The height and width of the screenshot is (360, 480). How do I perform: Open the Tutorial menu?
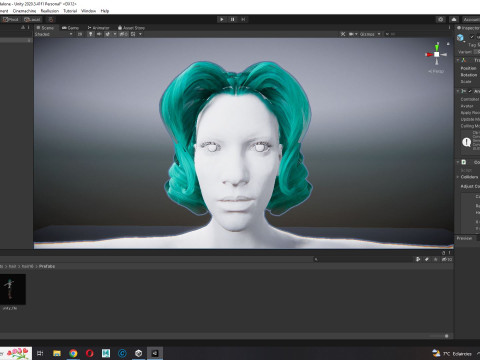coord(70,11)
